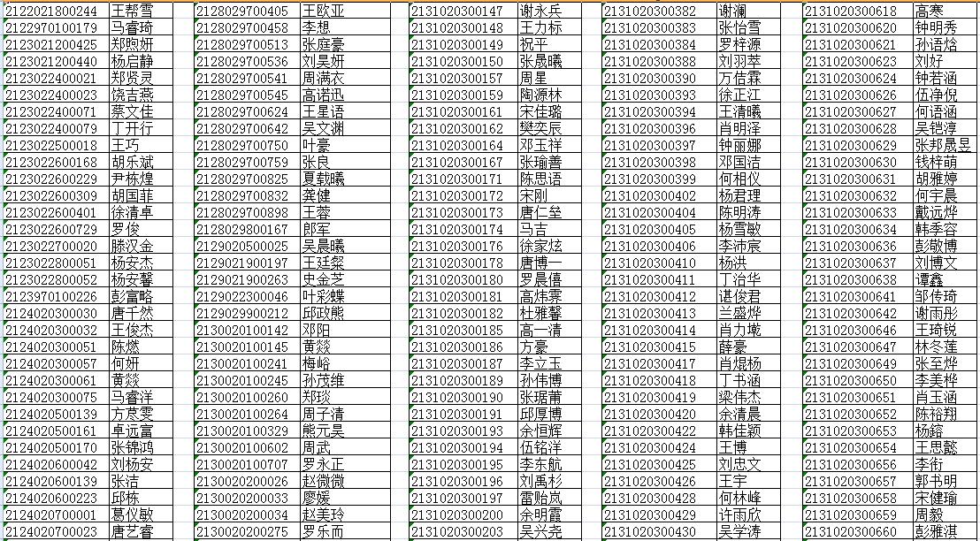
Task: Click the name cell 钟明秀
Action: 946,27
